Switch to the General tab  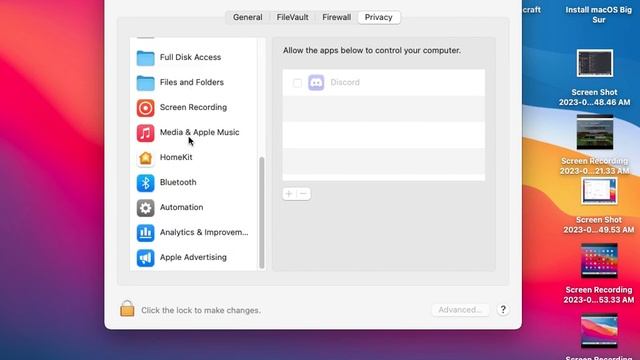click(247, 17)
